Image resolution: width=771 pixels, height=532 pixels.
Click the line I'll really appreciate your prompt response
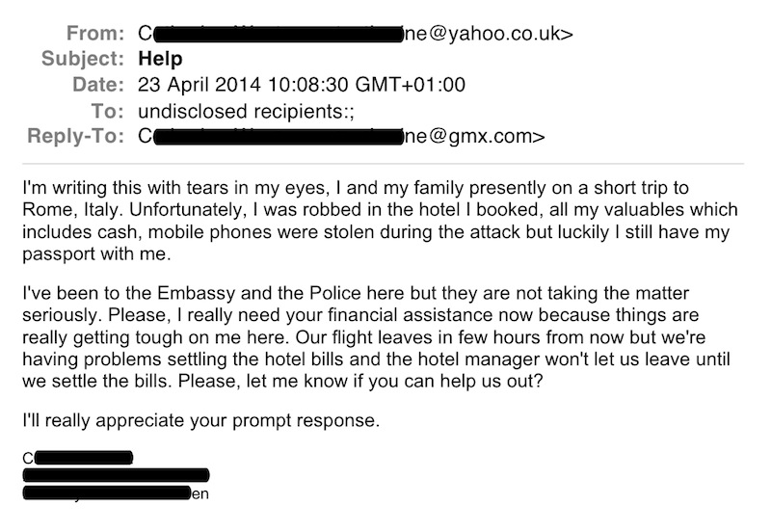tap(201, 421)
